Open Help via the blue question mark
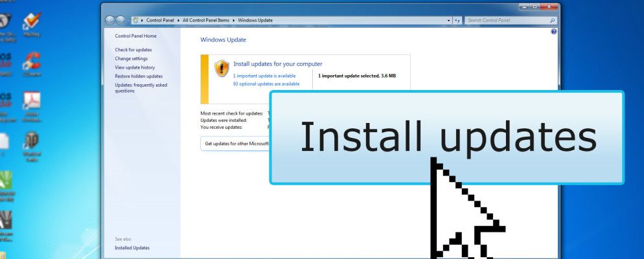Image resolution: width=644 pixels, height=259 pixels. pos(554,31)
